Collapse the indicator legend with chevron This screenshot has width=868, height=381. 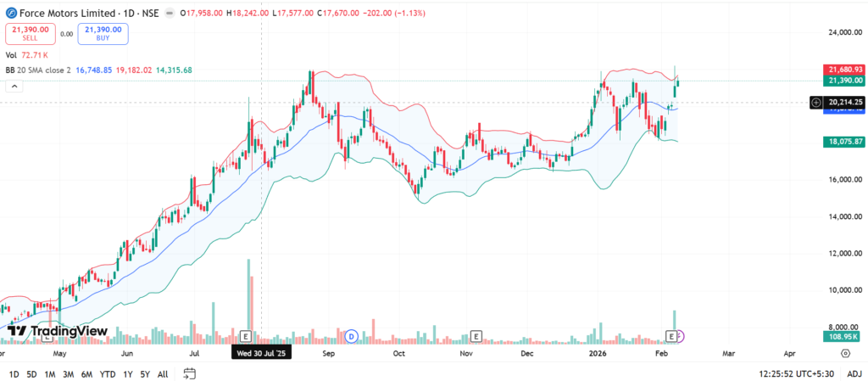[x=13, y=86]
